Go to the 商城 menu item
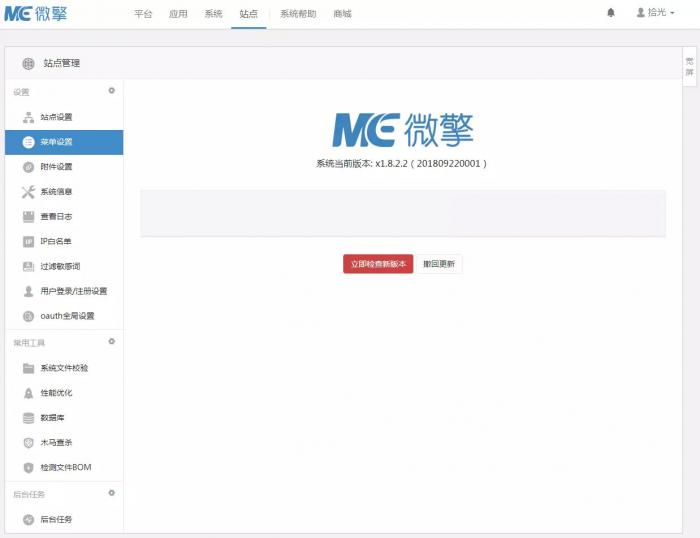The height and width of the screenshot is (538, 700). pyautogui.click(x=342, y=14)
